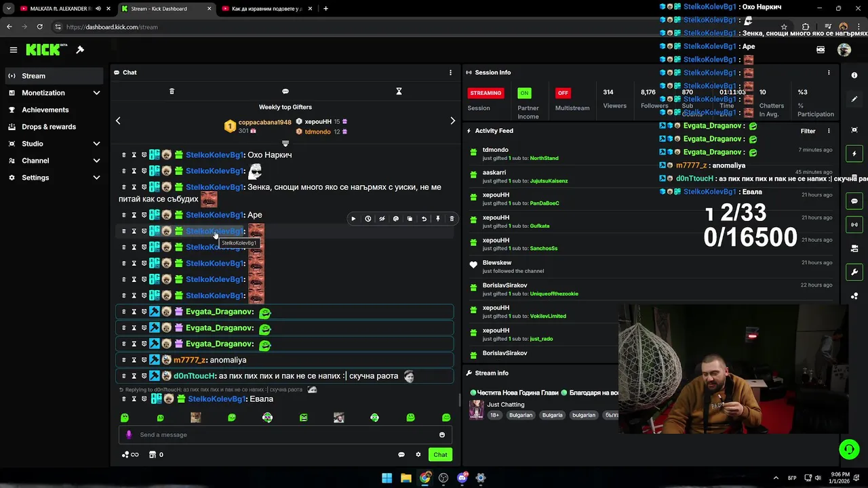
Task: Open Chat panel options (three dots)
Action: point(450,73)
